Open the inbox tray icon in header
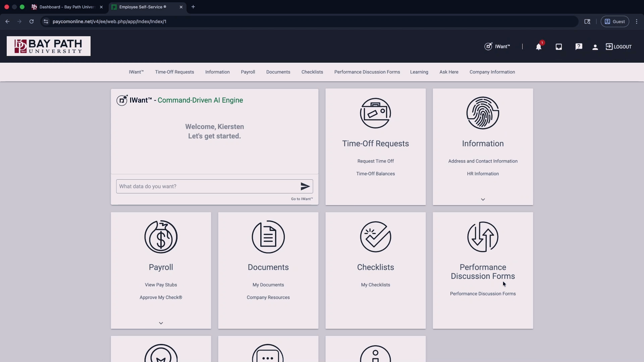Viewport: 644px width, 362px height. point(558,47)
